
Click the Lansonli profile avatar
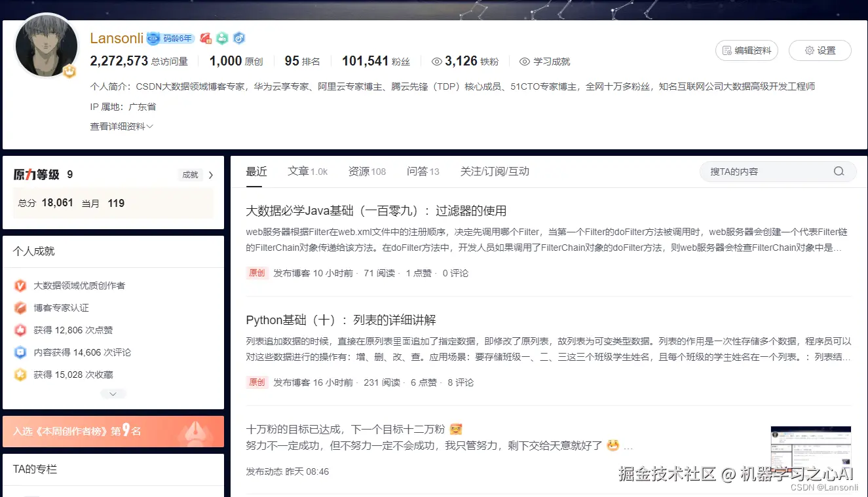click(x=47, y=45)
